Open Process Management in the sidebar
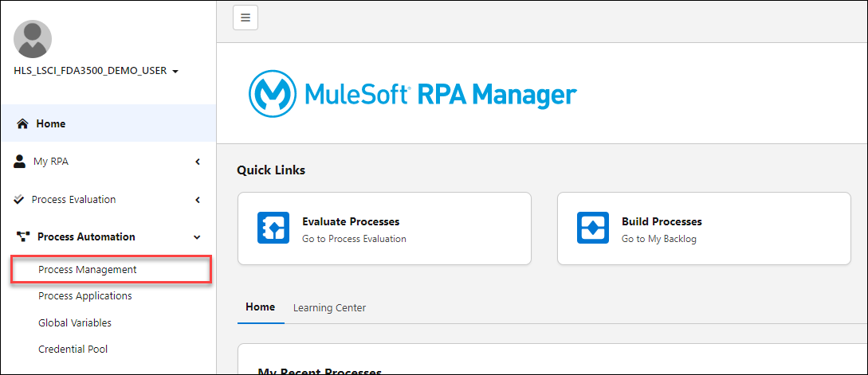The width and height of the screenshot is (868, 375). coord(88,269)
